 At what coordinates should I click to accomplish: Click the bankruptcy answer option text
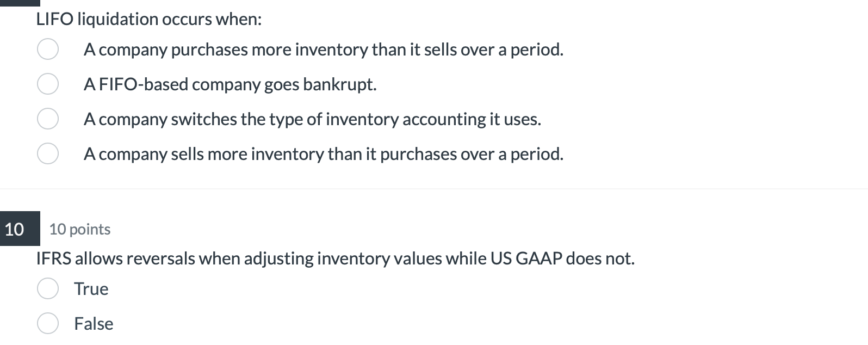[231, 84]
